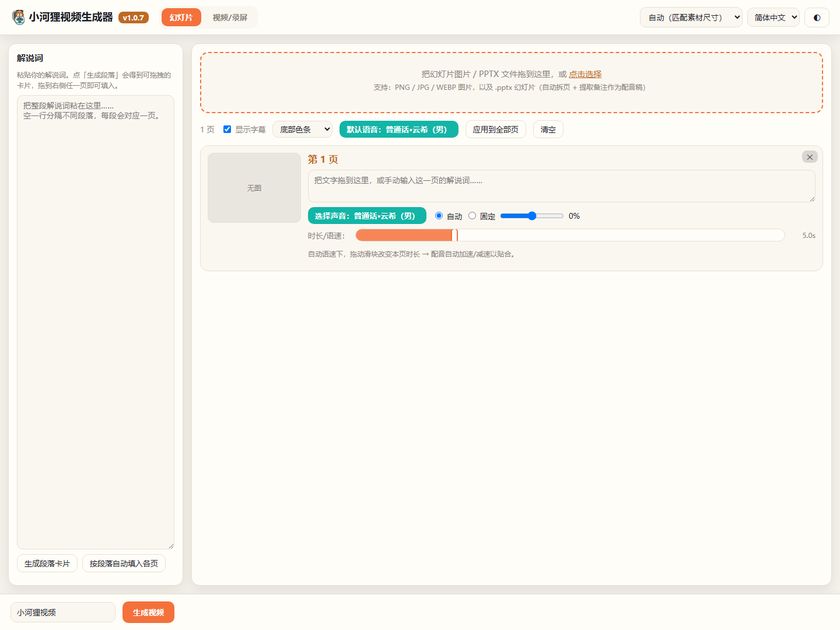Toggle the dark/light theme icon button
The image size is (840, 630).
tap(817, 17)
